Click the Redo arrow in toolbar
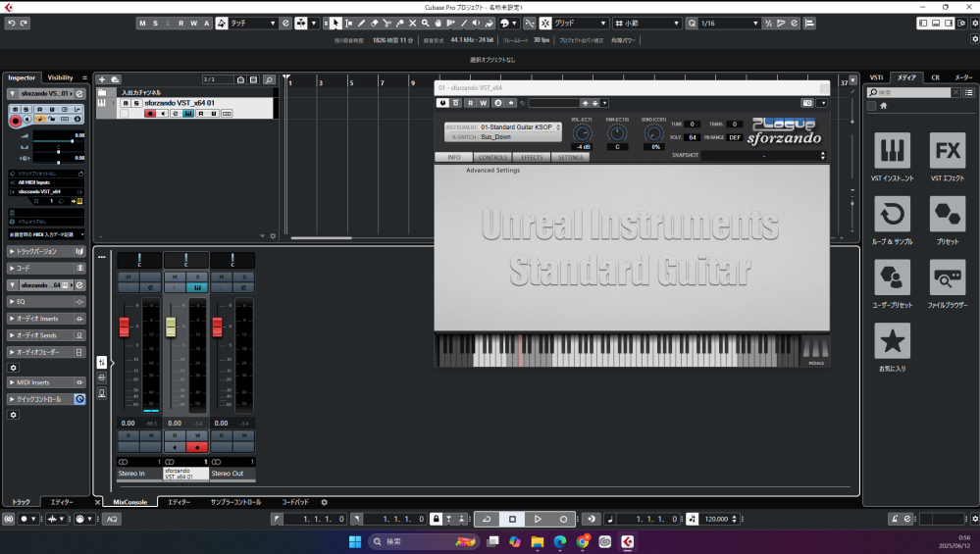The height and width of the screenshot is (554, 980). (24, 24)
